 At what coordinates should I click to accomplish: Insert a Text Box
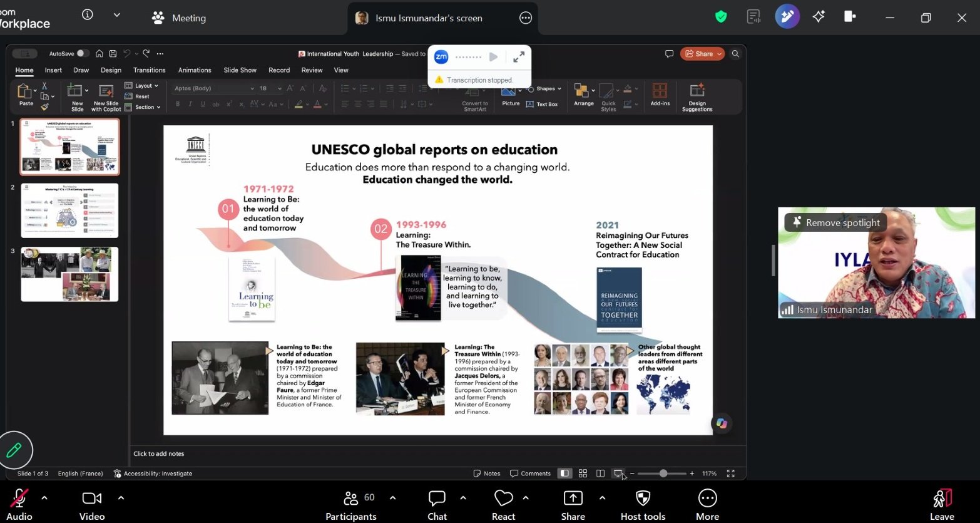(542, 104)
